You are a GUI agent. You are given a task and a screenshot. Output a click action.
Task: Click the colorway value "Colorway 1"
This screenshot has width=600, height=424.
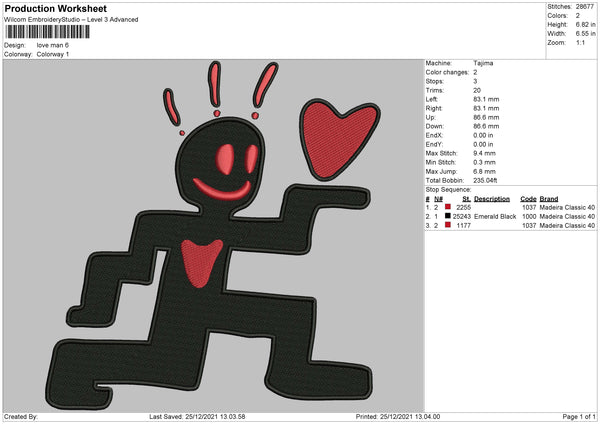[x=53, y=54]
